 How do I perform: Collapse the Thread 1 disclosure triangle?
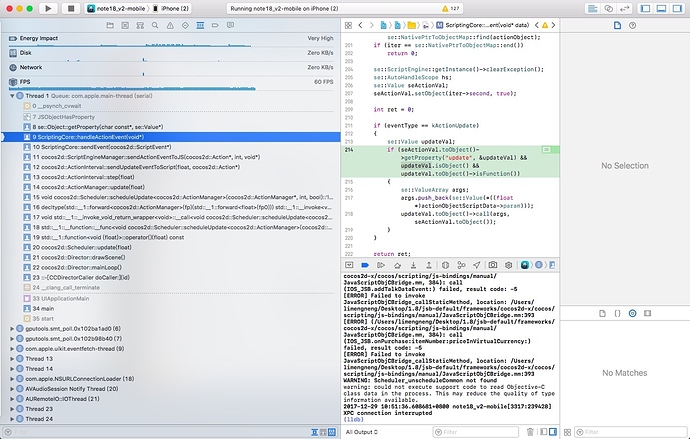tap(12, 96)
